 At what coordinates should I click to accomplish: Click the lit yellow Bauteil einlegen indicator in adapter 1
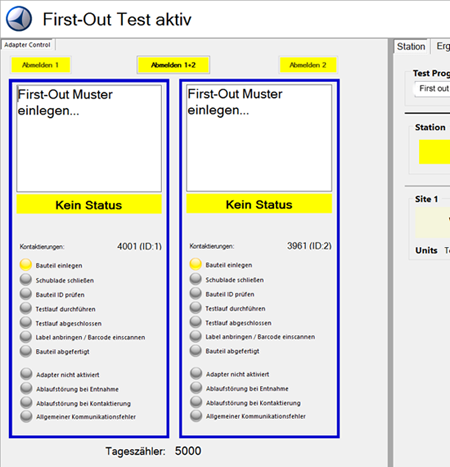[x=26, y=265]
